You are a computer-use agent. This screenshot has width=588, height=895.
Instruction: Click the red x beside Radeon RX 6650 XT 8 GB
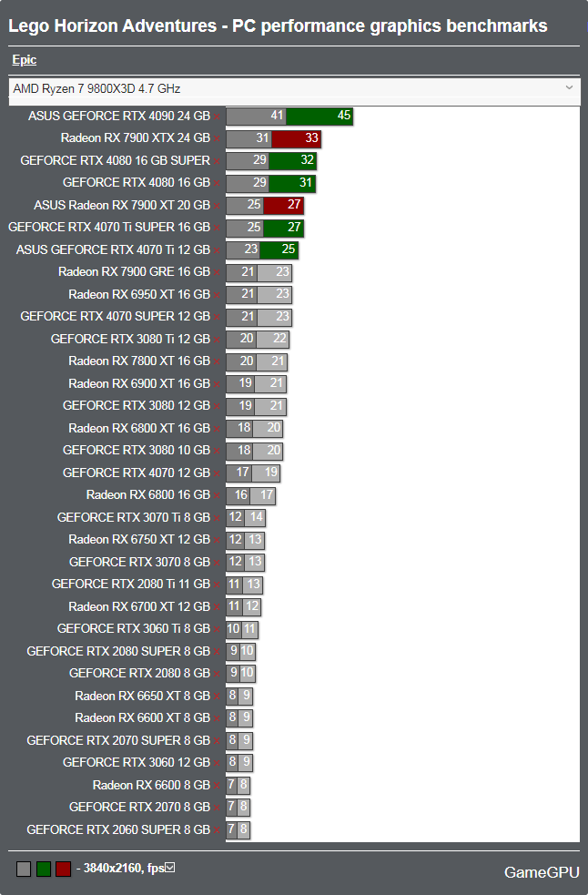(x=217, y=697)
